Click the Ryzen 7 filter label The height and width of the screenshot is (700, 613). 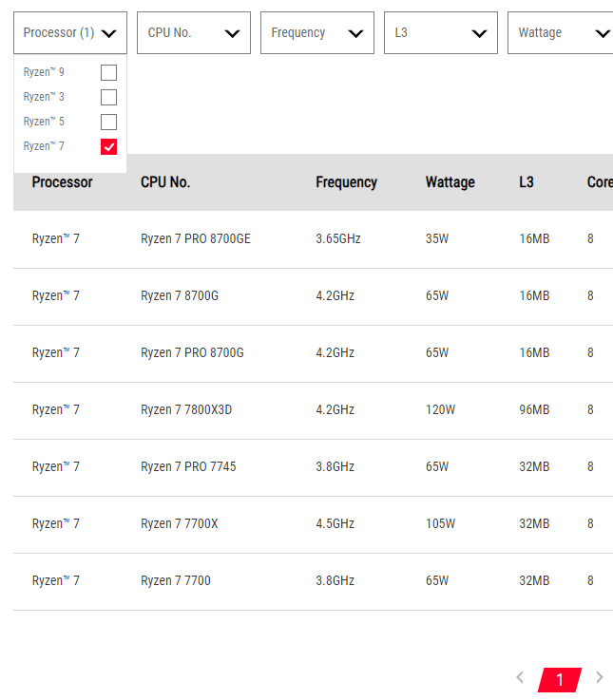pyautogui.click(x=44, y=146)
